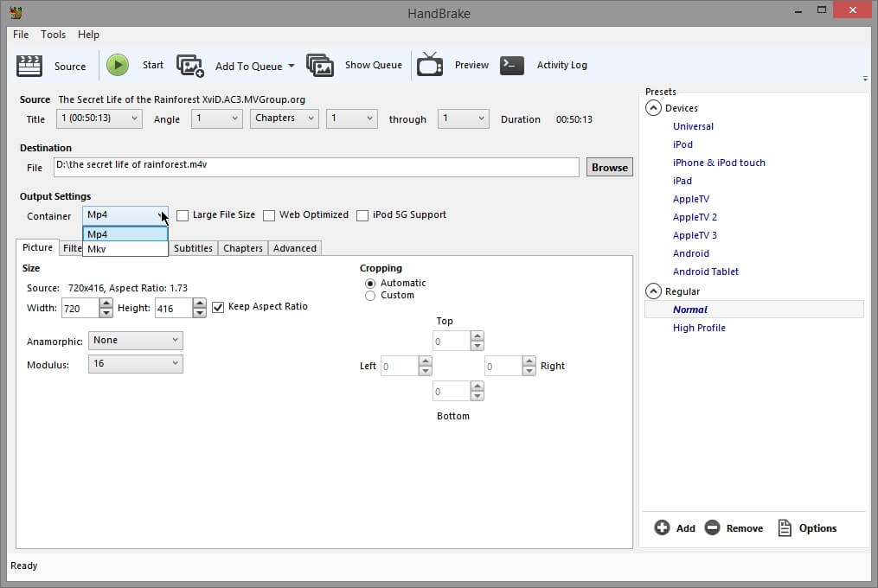Select the iPod preset
Screen dimensions: 878x588
click(x=683, y=144)
